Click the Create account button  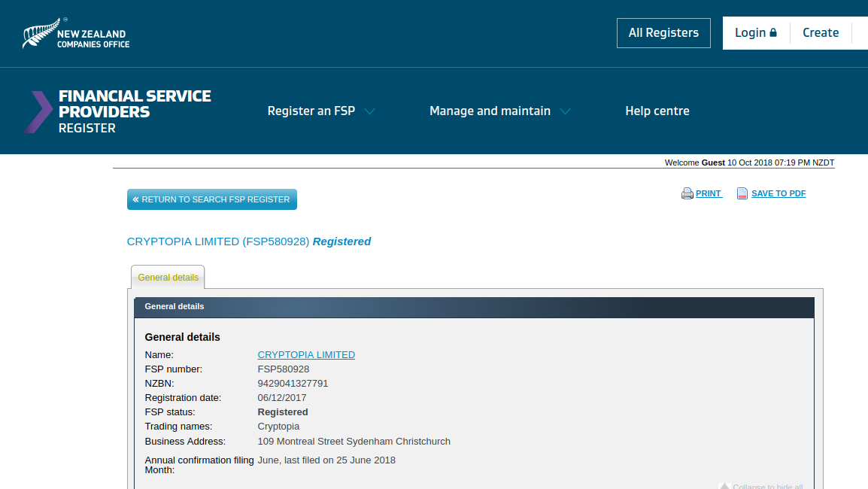pyautogui.click(x=821, y=32)
